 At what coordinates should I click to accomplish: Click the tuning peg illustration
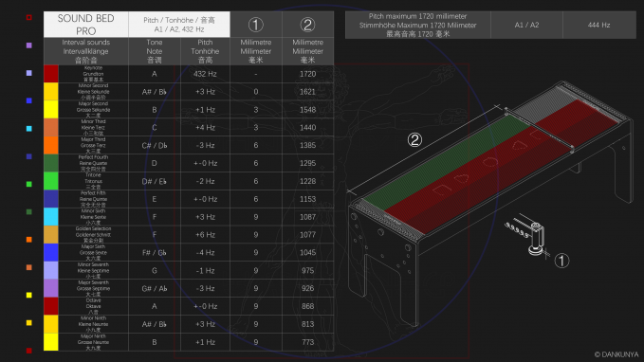point(536,239)
